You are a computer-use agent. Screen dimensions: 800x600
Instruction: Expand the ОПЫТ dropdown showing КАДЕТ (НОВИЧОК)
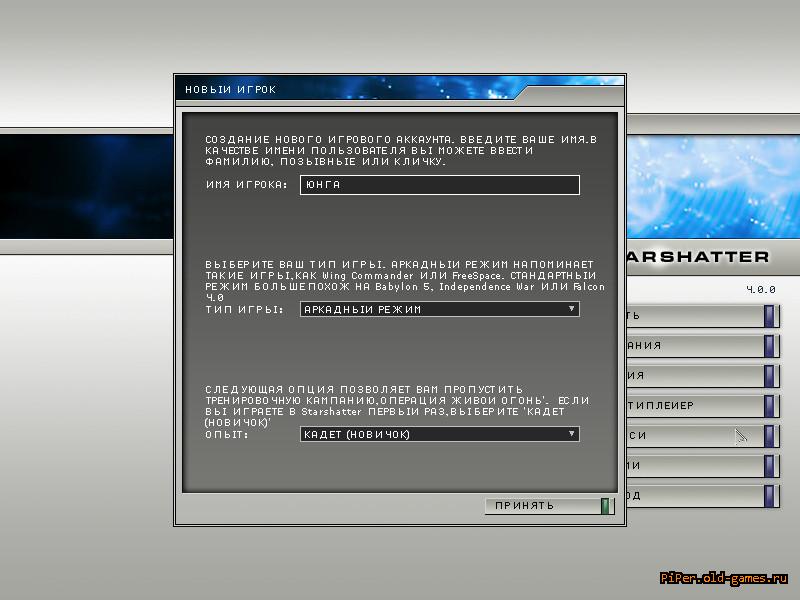click(440, 434)
